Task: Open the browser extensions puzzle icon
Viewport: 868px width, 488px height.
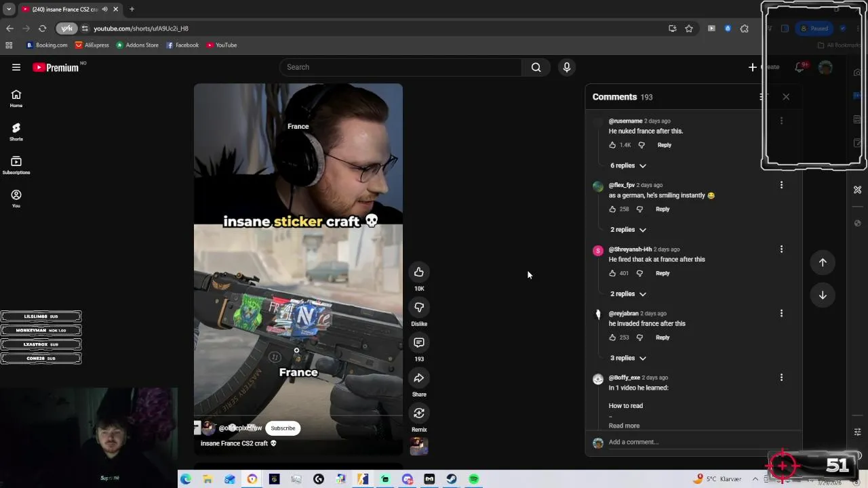Action: 745,28
